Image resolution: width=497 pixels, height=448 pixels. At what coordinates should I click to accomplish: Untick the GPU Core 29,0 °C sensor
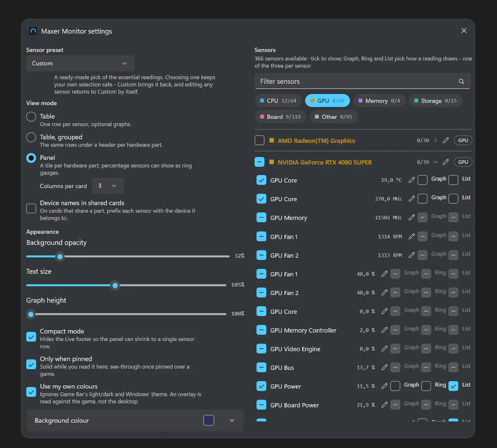point(261,180)
